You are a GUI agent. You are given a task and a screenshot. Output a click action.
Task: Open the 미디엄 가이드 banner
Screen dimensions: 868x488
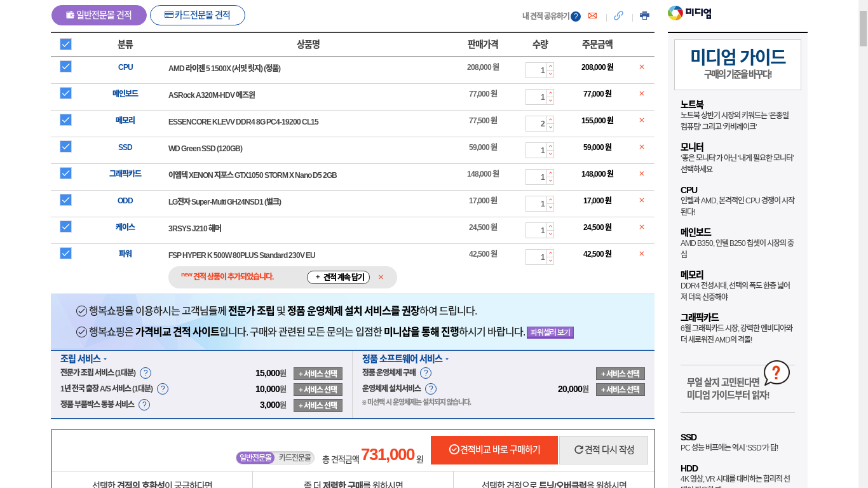coord(738,65)
